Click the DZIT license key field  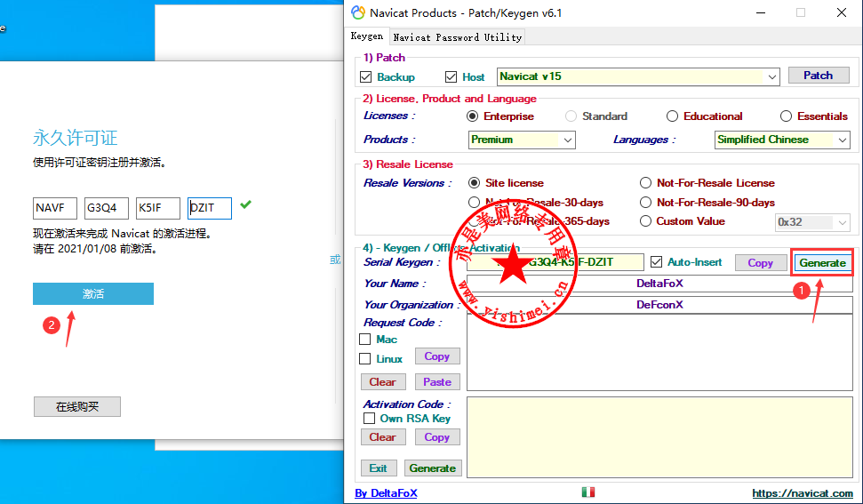210,208
